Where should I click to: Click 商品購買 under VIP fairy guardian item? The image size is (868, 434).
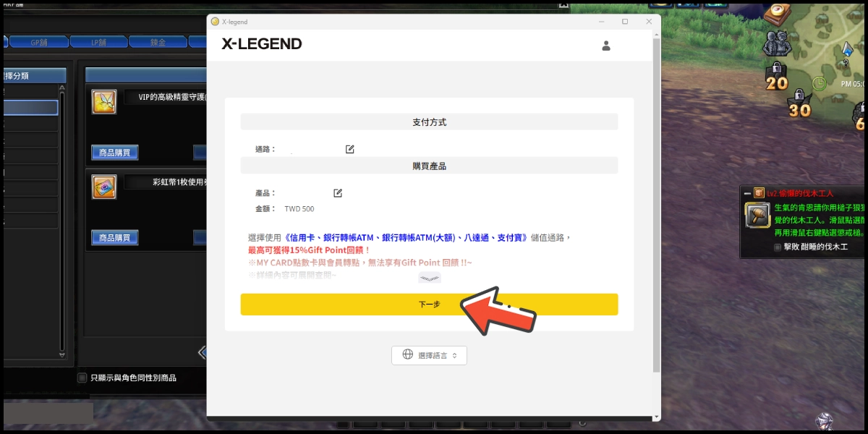[115, 153]
